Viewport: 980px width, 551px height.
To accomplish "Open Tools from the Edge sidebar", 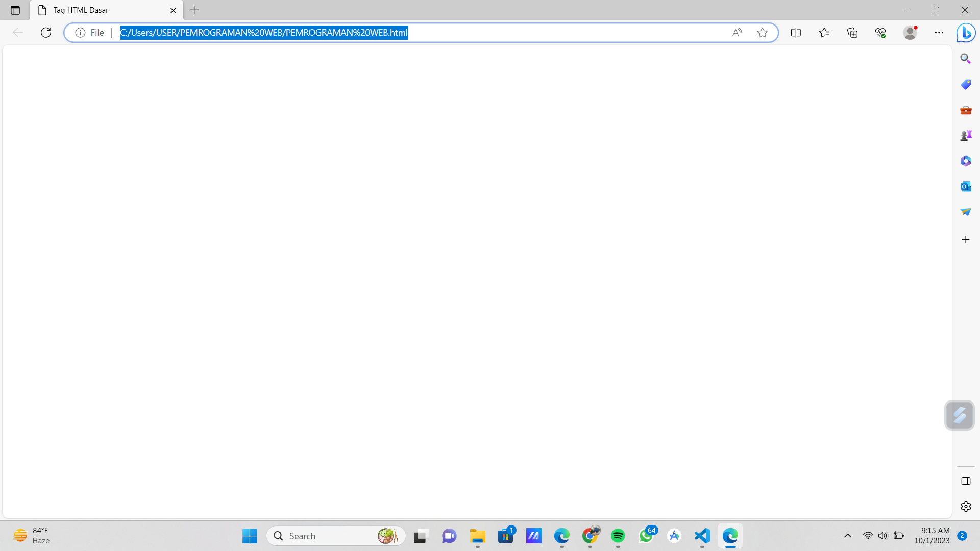I will [x=965, y=110].
